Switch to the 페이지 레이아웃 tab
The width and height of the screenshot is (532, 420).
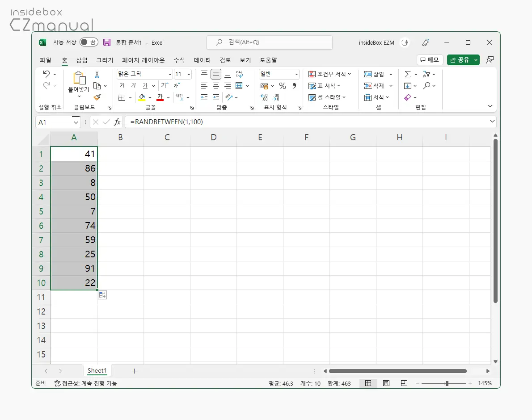(144, 60)
